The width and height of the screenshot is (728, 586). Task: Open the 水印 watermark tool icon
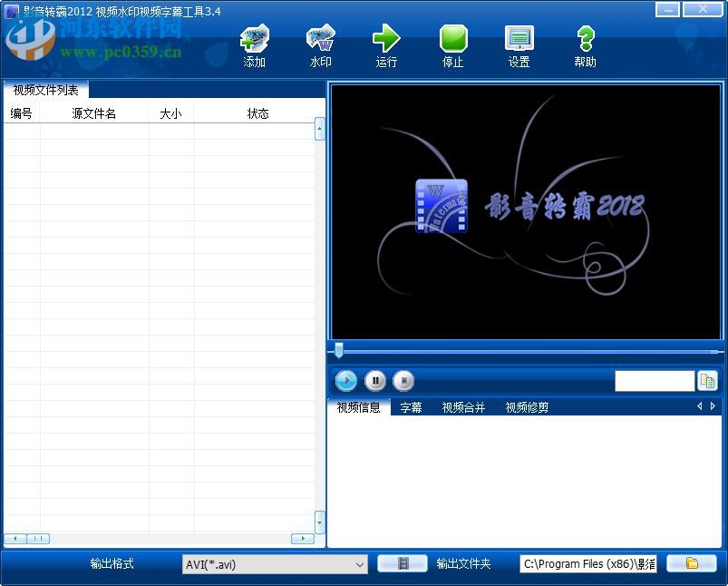point(319,43)
